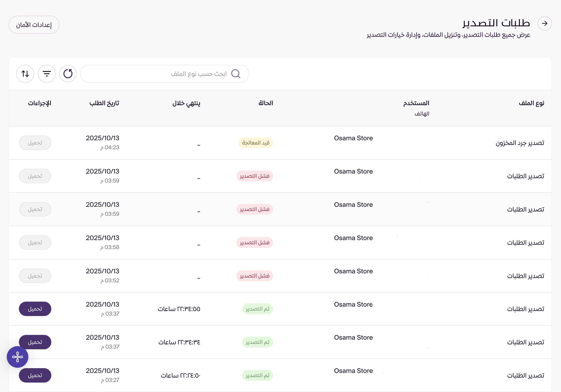This screenshot has height=392, width=561.
Task: Open the floating purple assistant widget
Action: (x=18, y=357)
